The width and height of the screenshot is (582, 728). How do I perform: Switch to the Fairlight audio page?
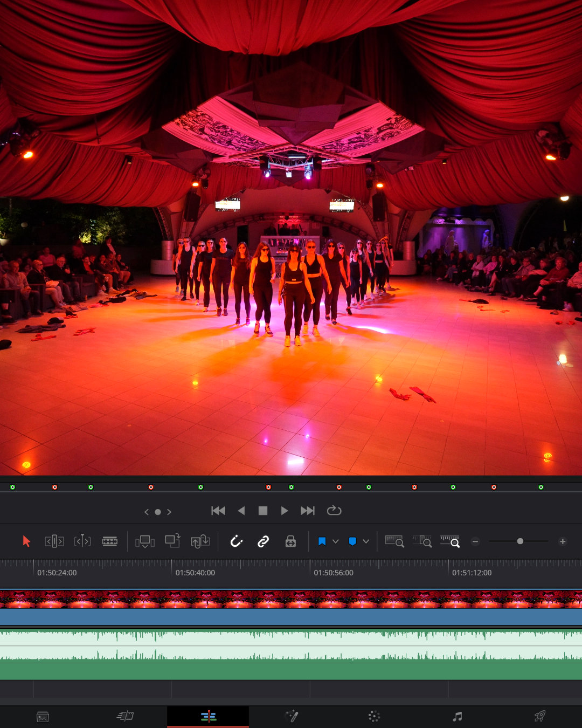[457, 716]
